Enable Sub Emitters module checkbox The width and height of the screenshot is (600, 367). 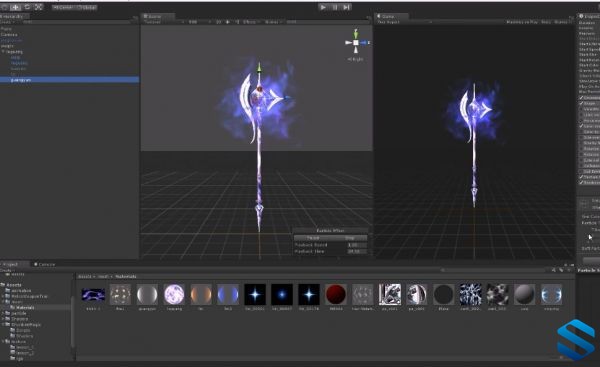click(582, 171)
